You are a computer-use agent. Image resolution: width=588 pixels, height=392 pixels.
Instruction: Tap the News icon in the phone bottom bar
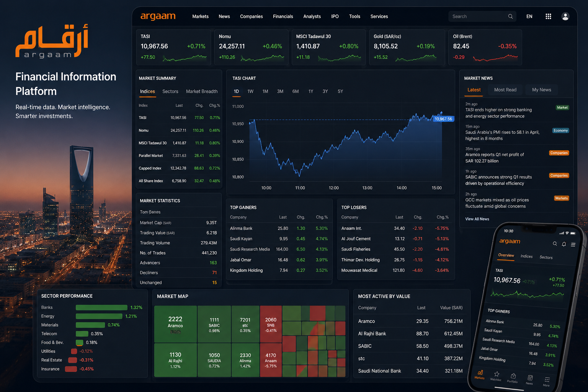pyautogui.click(x=530, y=380)
